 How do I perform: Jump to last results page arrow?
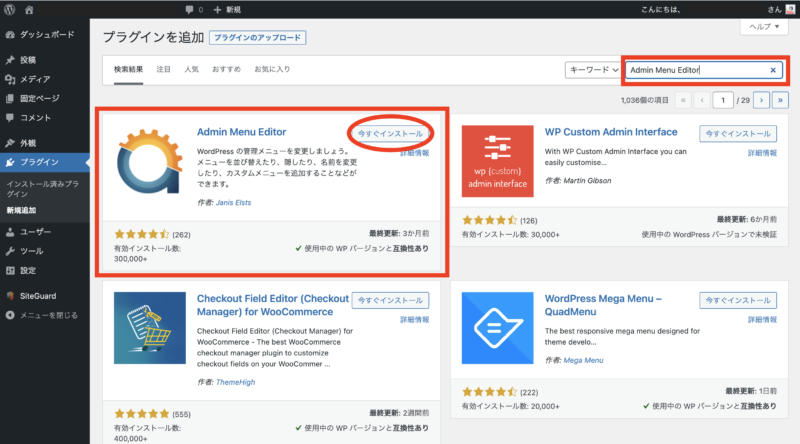pyautogui.click(x=780, y=100)
